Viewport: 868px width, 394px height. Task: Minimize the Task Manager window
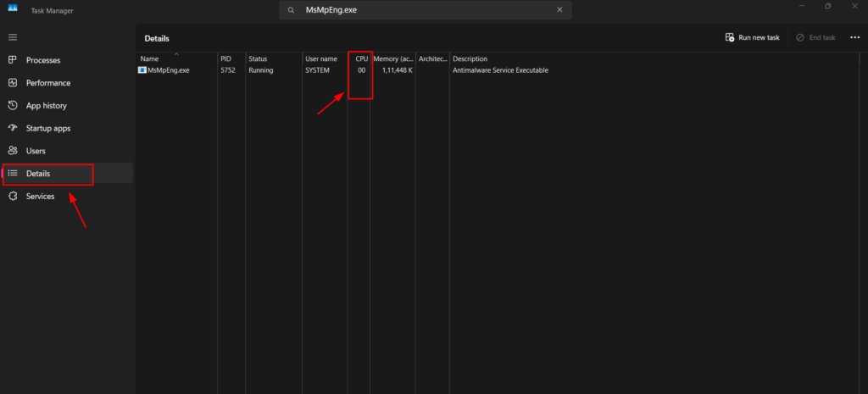(x=802, y=6)
